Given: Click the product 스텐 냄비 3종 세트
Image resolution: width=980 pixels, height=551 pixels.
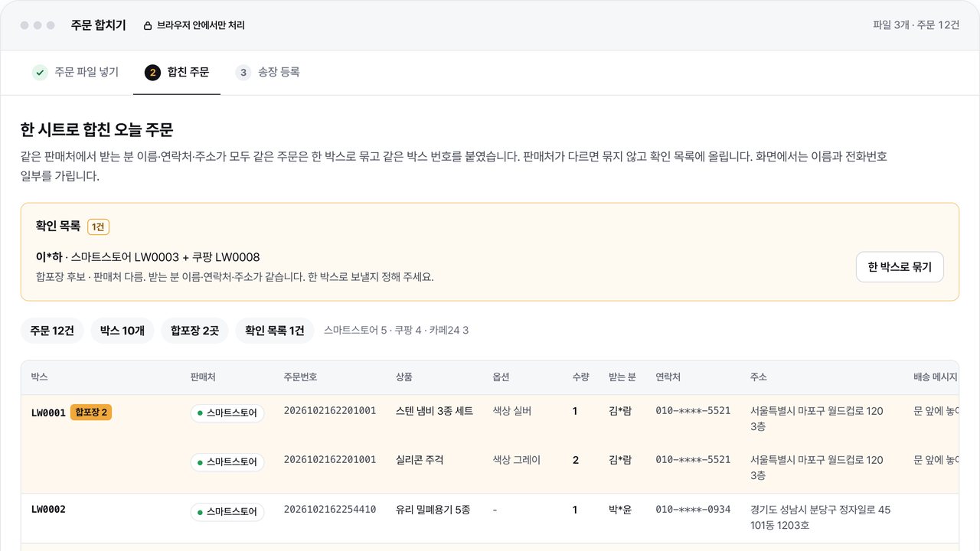Looking at the screenshot, I should pyautogui.click(x=434, y=411).
